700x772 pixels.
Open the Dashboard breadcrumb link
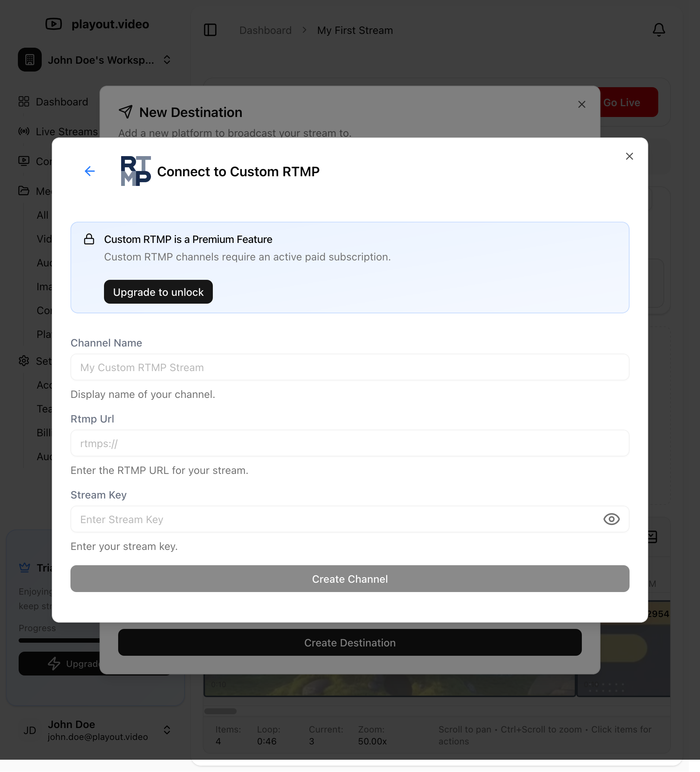[x=265, y=30]
